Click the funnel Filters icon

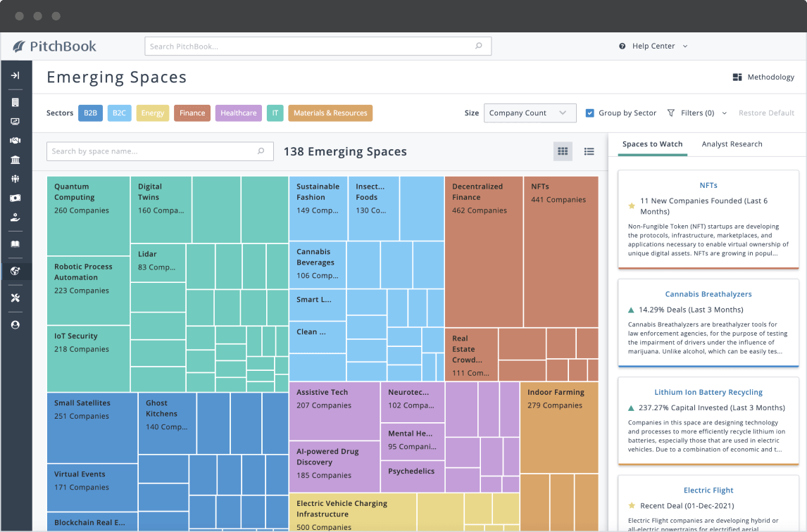tap(671, 113)
